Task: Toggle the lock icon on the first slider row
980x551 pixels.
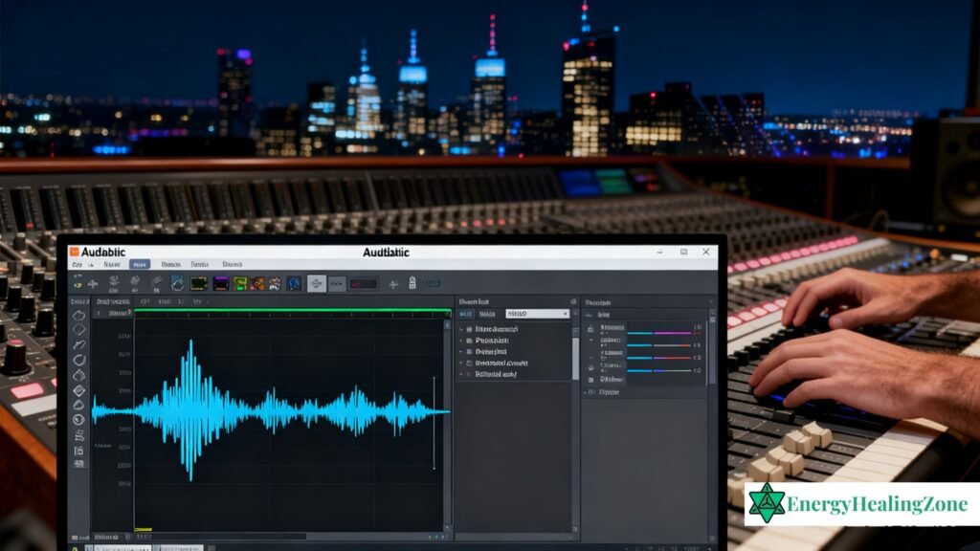Action: (590, 329)
